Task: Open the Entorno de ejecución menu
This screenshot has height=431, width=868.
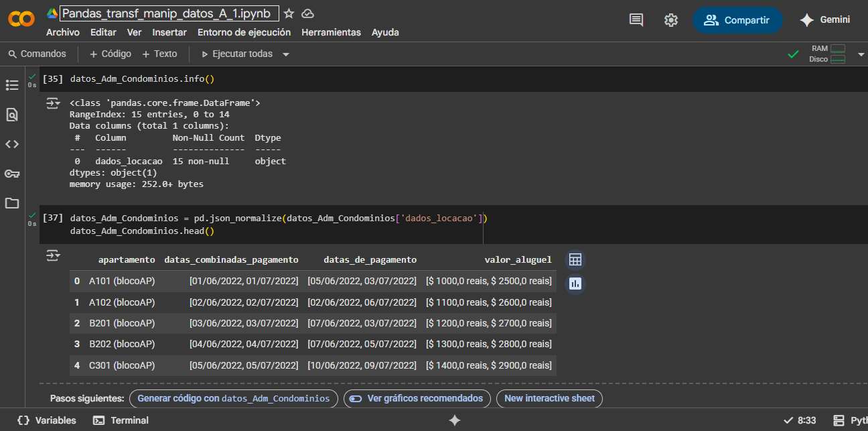Action: (244, 32)
